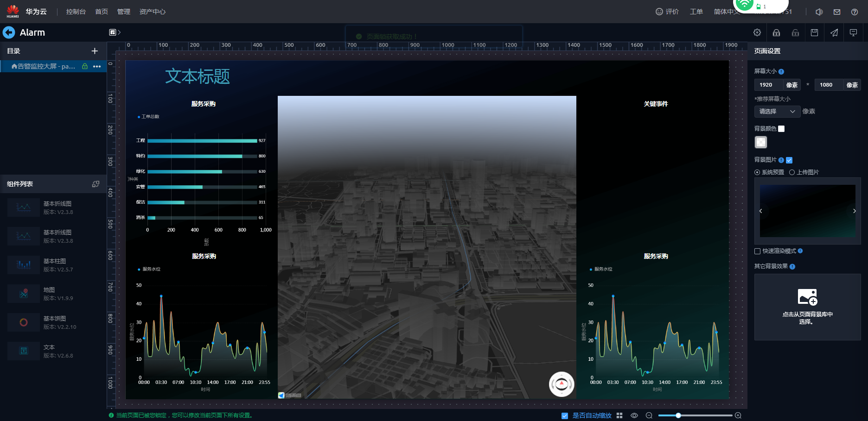Click the image-add icon in background library box
The image size is (868, 421).
pyautogui.click(x=807, y=297)
